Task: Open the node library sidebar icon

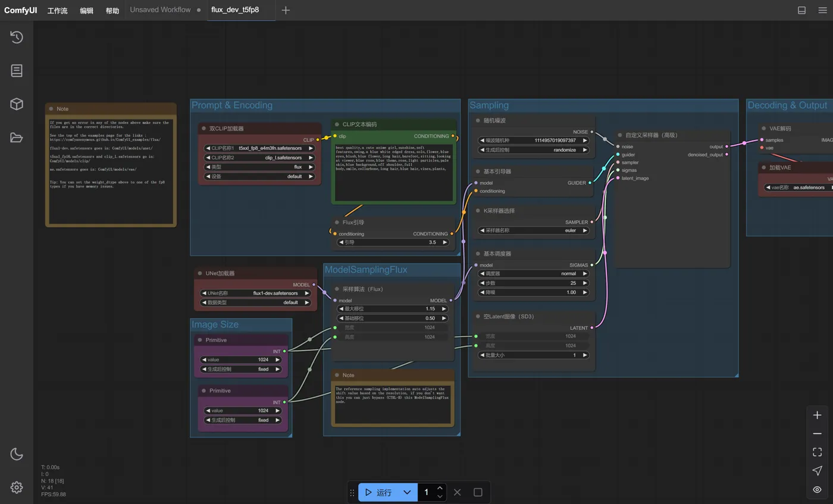Action: click(17, 71)
